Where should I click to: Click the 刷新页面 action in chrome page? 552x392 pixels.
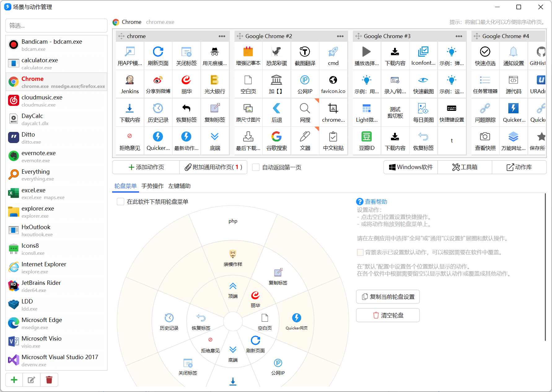pos(158,56)
